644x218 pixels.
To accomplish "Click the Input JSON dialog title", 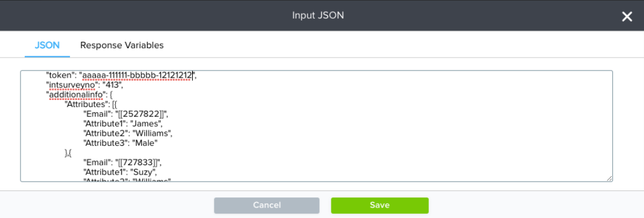I will coord(318,16).
